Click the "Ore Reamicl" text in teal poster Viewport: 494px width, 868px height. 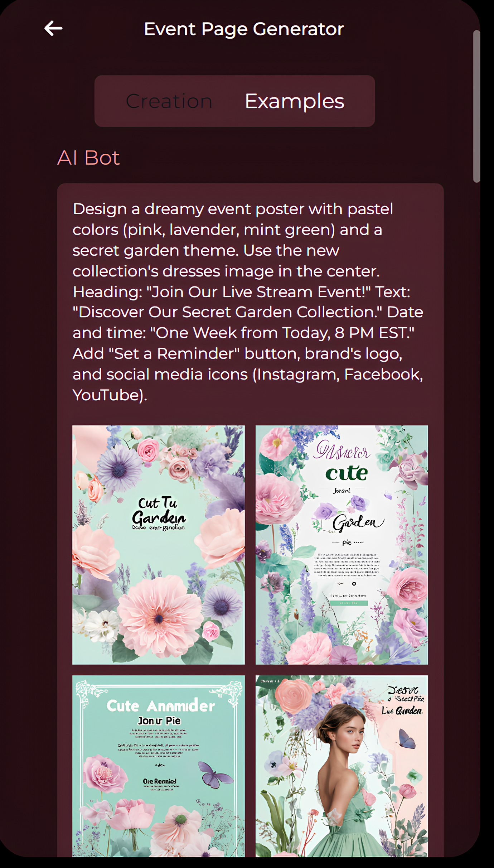coord(160,781)
